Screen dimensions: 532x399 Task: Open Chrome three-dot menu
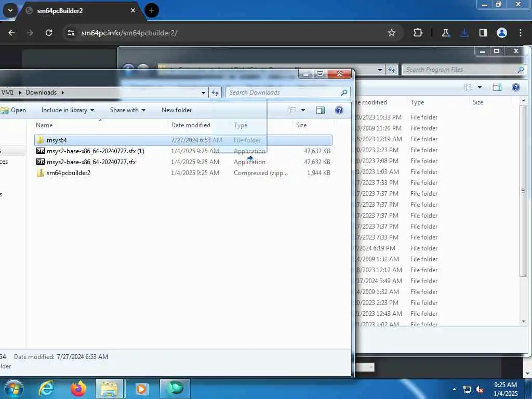tap(521, 33)
